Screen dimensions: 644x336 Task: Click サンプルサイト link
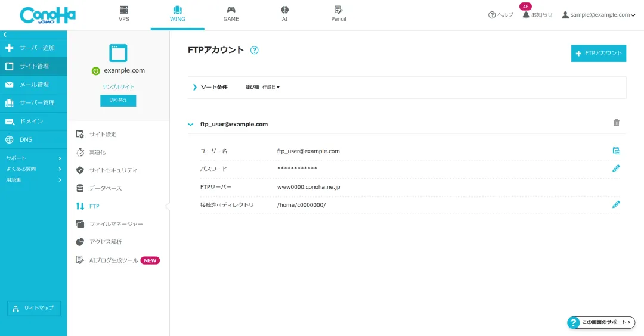[118, 86]
